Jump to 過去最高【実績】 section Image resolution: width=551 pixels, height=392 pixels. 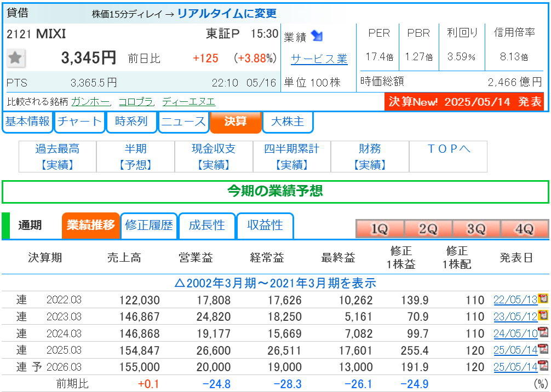(58, 157)
